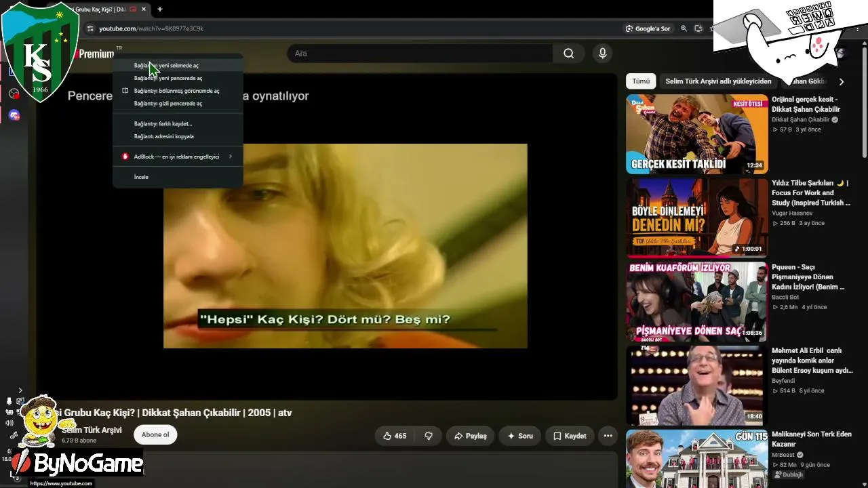Open the zoom magnifier icon in address bar

click(x=684, y=28)
